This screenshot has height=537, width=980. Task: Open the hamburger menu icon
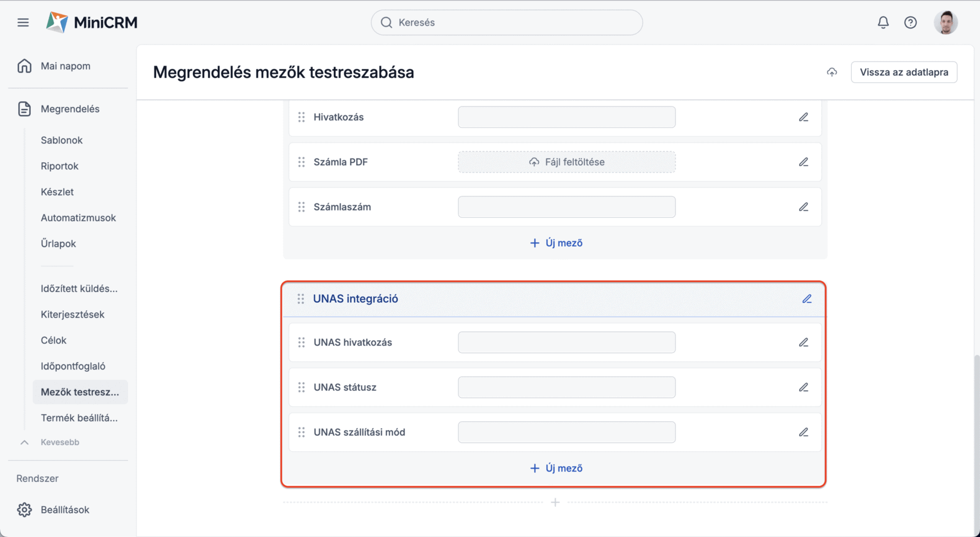(x=23, y=22)
